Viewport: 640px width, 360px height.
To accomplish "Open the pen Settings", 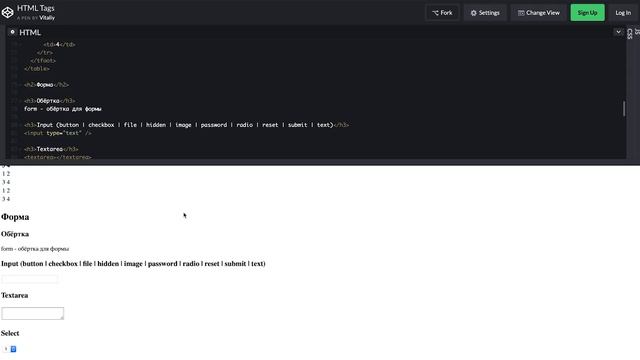I will (485, 13).
